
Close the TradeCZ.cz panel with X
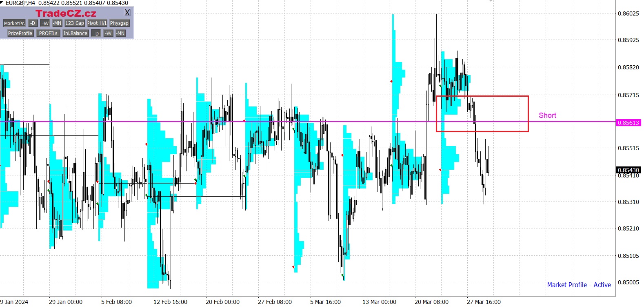pos(127,13)
